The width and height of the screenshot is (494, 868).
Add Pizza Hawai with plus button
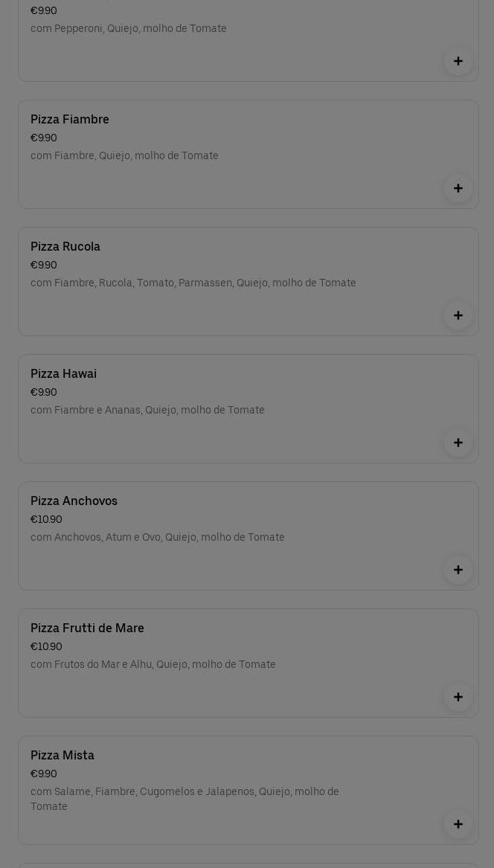458,443
